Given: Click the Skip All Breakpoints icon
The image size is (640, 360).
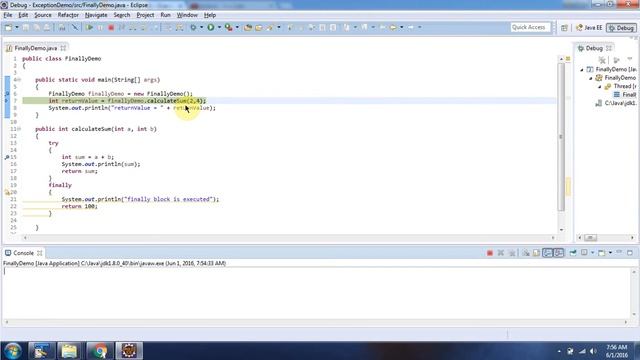Looking at the screenshot, I should [74, 27].
